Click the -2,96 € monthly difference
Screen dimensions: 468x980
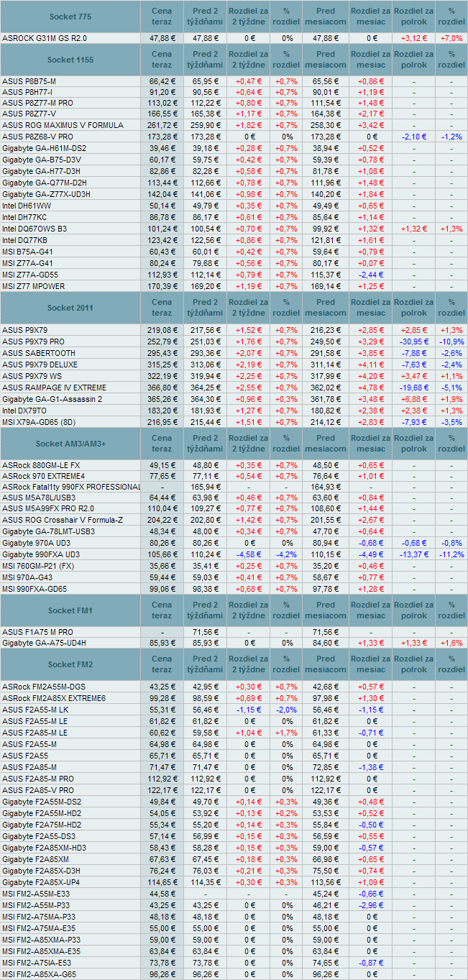tap(372, 905)
